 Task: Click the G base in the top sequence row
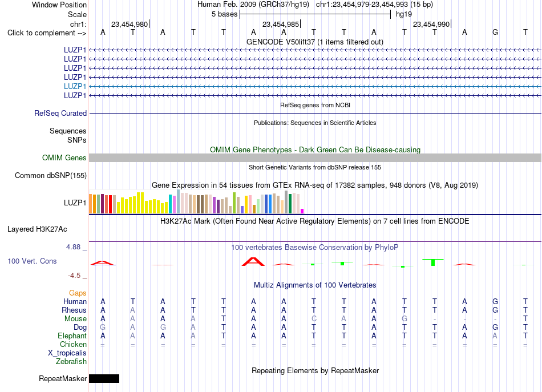[x=495, y=33]
